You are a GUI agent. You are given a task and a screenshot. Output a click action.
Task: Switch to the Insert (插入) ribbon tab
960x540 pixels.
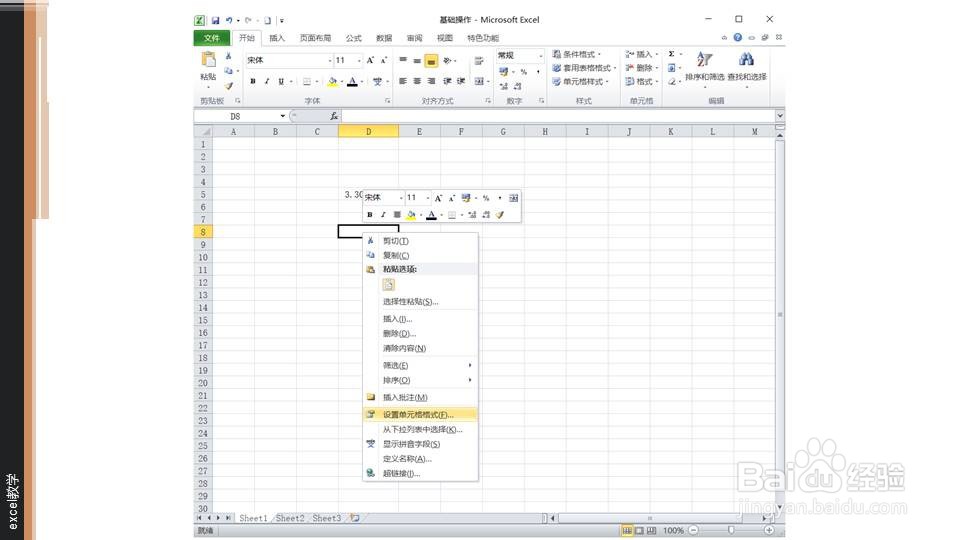click(x=277, y=38)
